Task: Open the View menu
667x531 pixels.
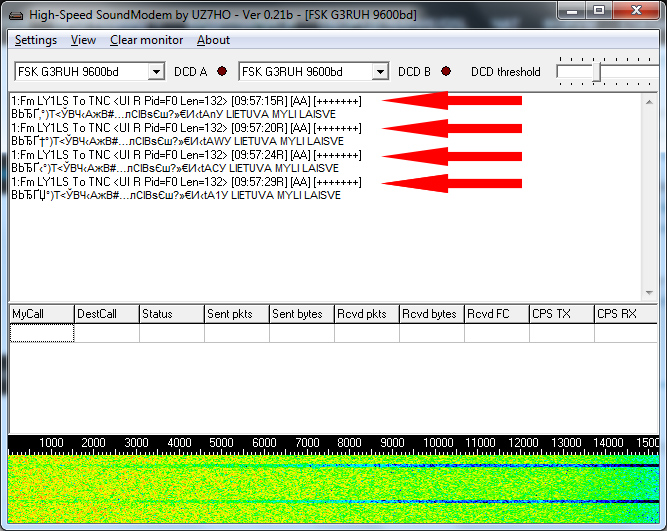Action: click(83, 40)
